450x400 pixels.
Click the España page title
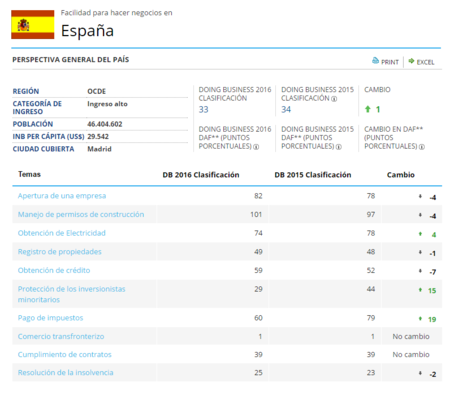[87, 31]
